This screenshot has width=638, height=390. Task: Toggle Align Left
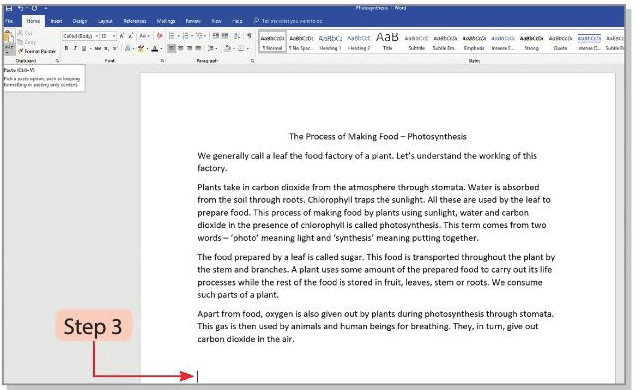tap(172, 48)
